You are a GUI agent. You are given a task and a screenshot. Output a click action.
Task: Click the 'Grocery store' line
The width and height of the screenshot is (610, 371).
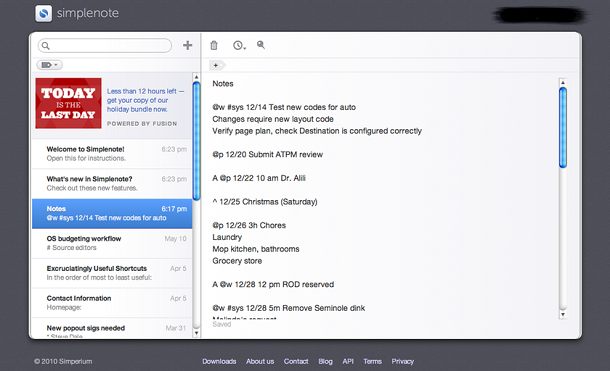(x=237, y=261)
